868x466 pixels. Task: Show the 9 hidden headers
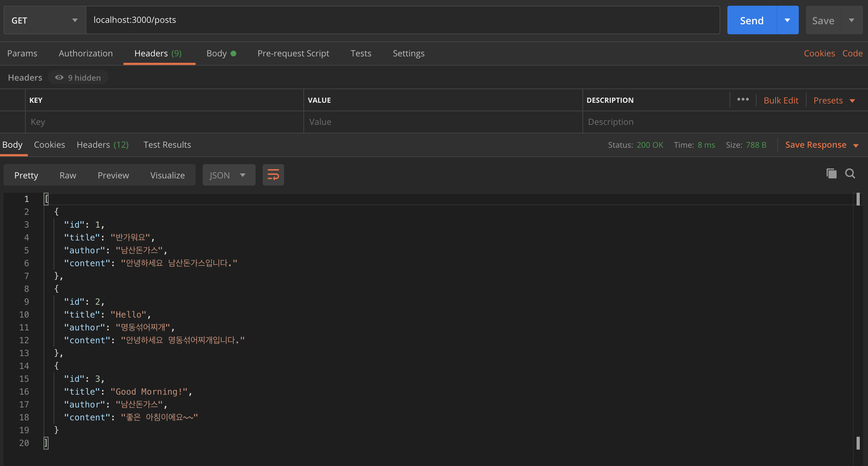click(x=78, y=77)
